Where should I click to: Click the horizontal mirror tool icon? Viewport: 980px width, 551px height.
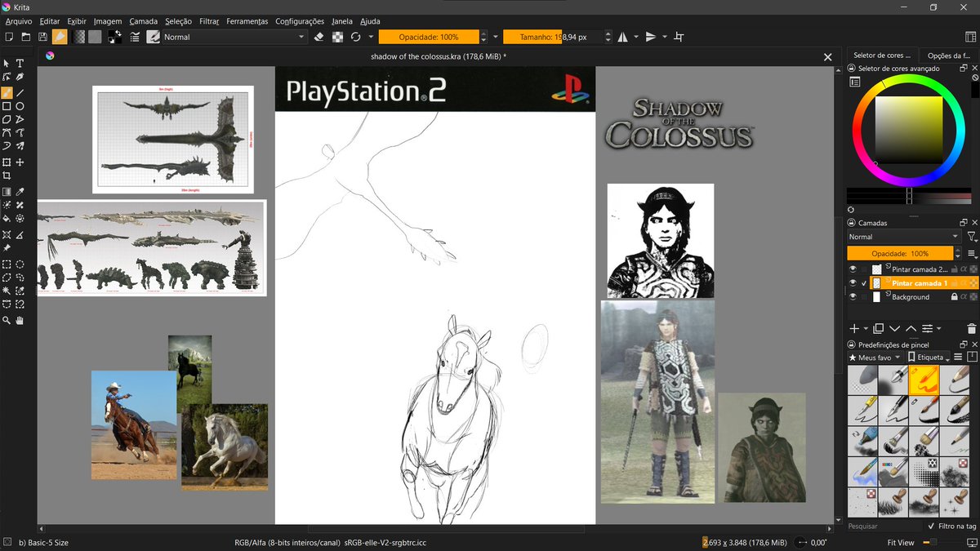click(x=623, y=37)
